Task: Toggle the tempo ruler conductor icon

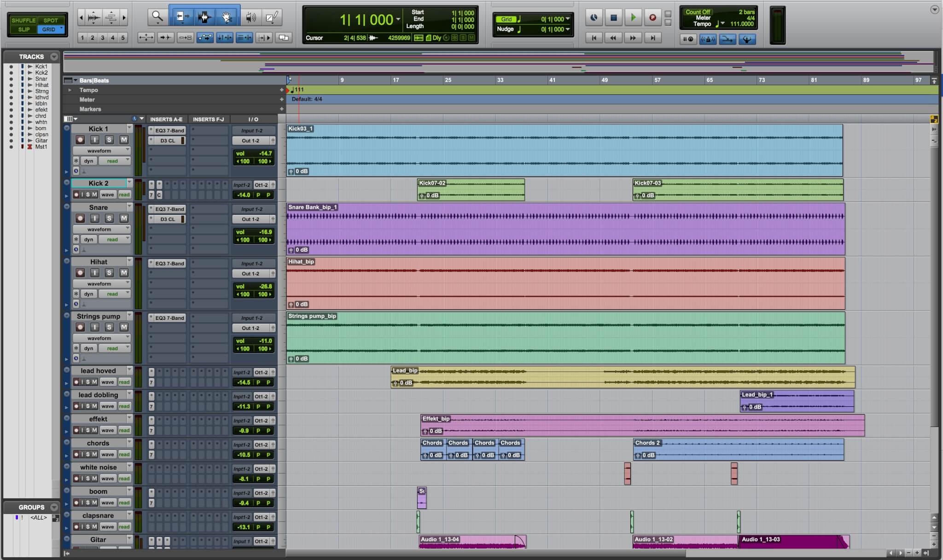Action: pos(747,39)
